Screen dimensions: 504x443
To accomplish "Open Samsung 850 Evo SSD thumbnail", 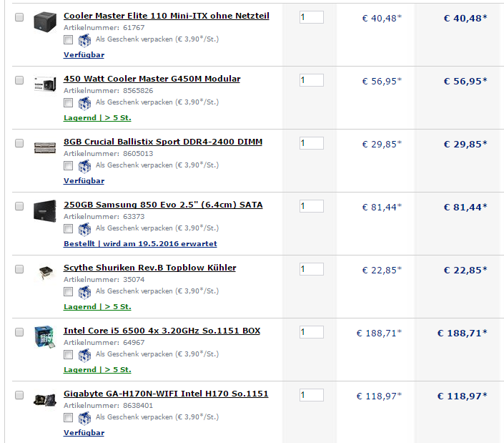I will [45, 211].
